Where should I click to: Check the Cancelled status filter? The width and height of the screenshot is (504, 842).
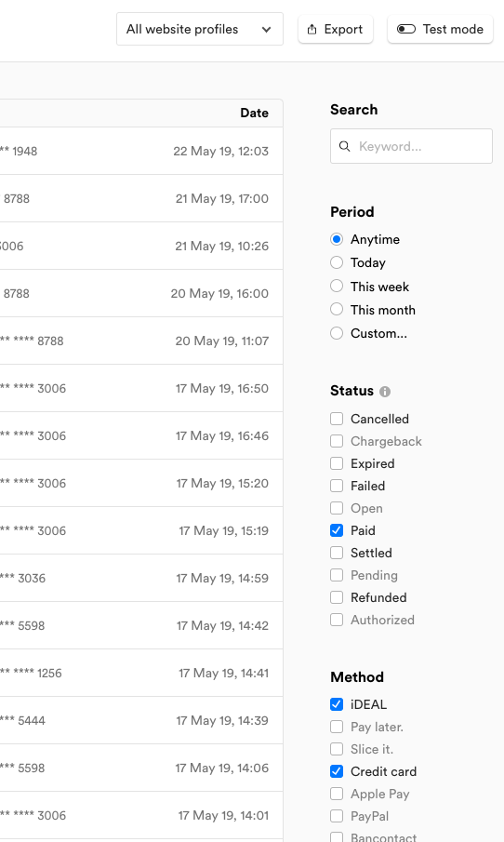(337, 419)
